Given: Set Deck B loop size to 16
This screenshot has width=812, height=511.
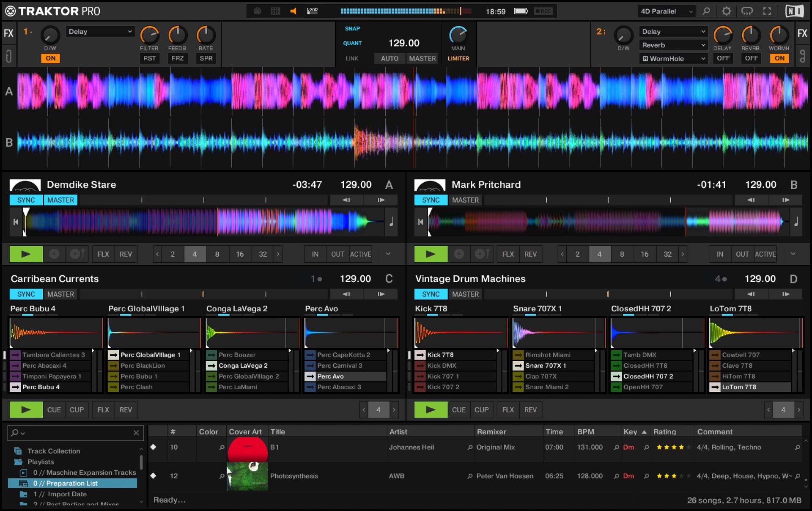Looking at the screenshot, I should 644,254.
